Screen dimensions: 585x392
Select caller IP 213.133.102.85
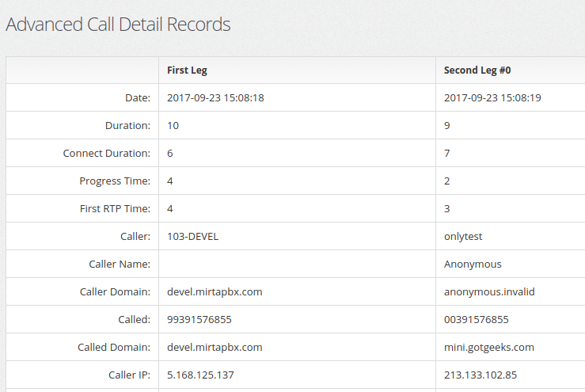[x=481, y=375]
